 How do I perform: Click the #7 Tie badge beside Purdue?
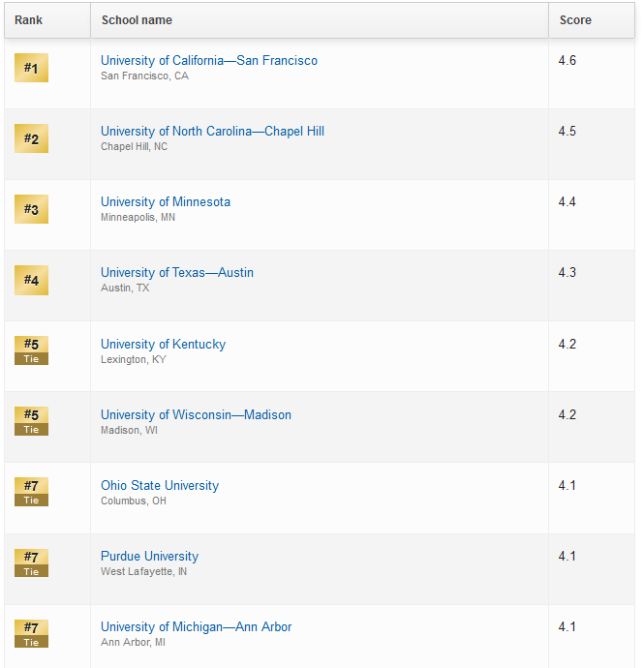pos(31,562)
